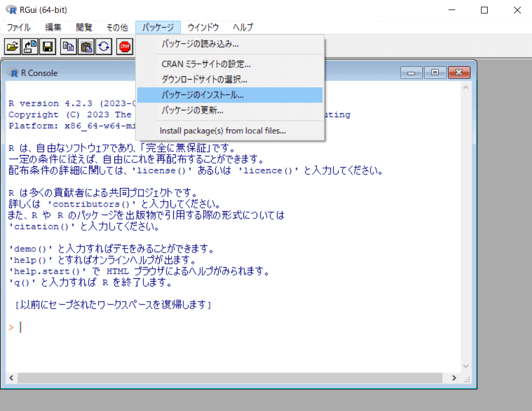The width and height of the screenshot is (532, 411).
Task: Click horizontal scrollbar left arrow
Action: click(11, 378)
